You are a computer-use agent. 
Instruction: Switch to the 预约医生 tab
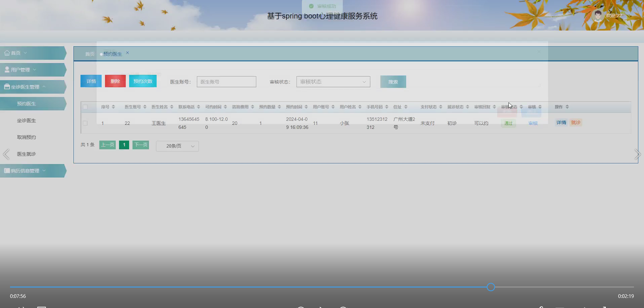[x=113, y=54]
